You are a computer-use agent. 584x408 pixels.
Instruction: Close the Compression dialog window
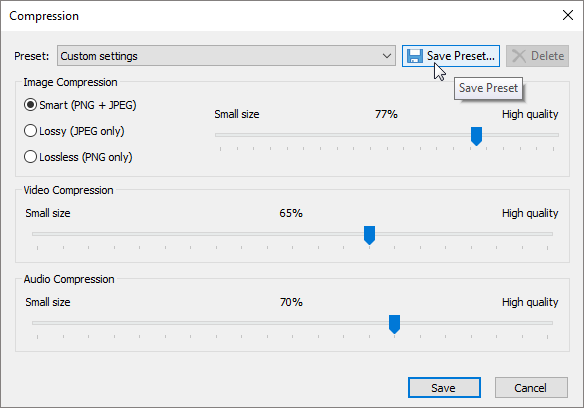click(x=568, y=15)
